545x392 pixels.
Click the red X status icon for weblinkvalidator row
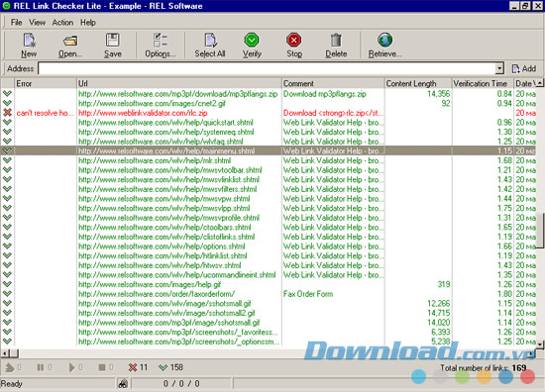tap(7, 113)
